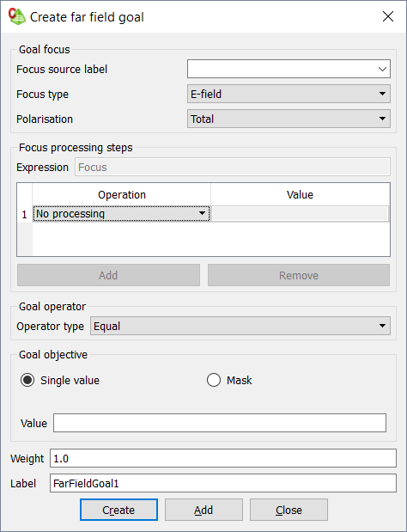Open the Polarisation Total dropdown
Viewport: 407px width, 532px height.
(289, 119)
